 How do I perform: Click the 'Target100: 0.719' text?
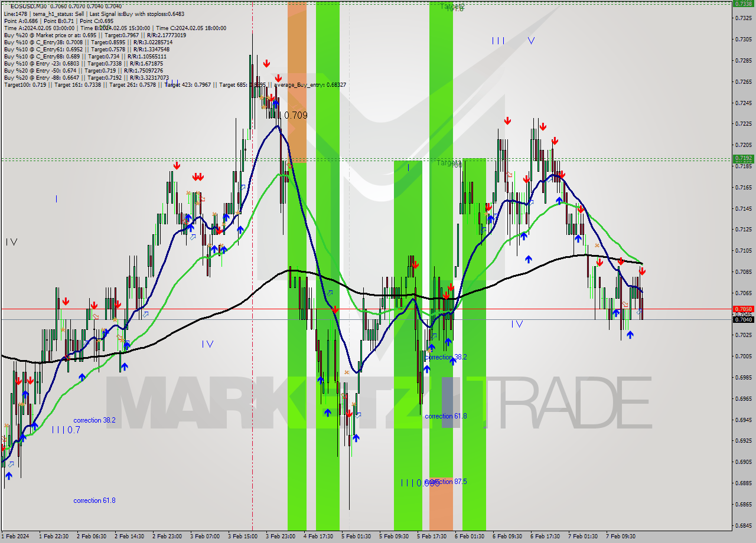[x=25, y=85]
